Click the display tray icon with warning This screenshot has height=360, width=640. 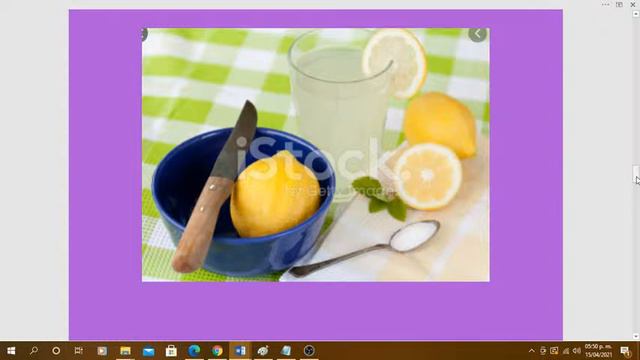point(554,351)
